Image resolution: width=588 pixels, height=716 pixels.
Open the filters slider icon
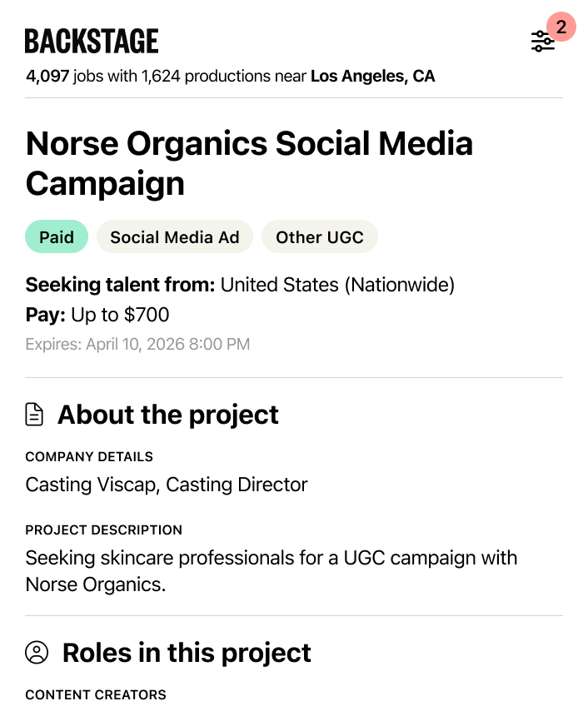pos(542,42)
